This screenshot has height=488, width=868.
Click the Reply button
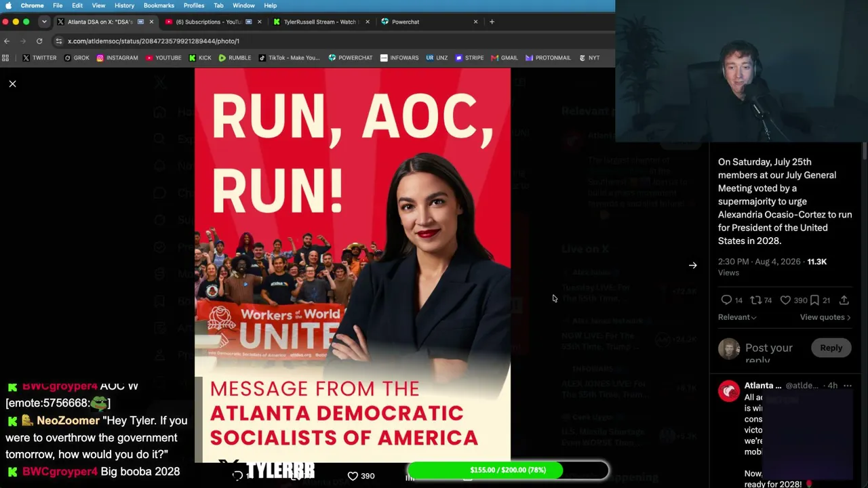pos(831,348)
